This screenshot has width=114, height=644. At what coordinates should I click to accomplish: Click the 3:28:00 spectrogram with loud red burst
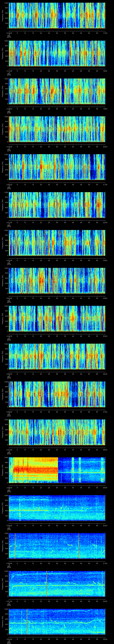pos(57,470)
